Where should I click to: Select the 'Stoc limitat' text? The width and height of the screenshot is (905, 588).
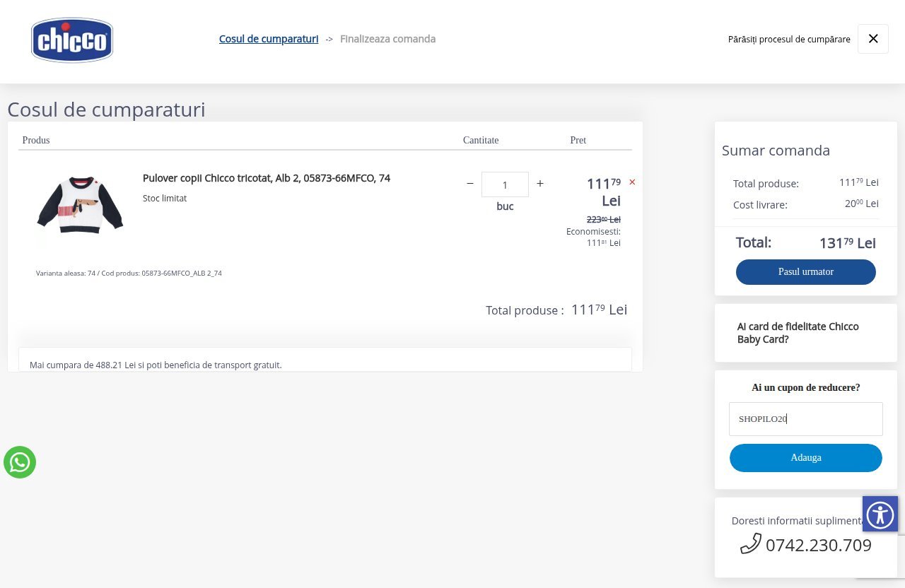[165, 199]
